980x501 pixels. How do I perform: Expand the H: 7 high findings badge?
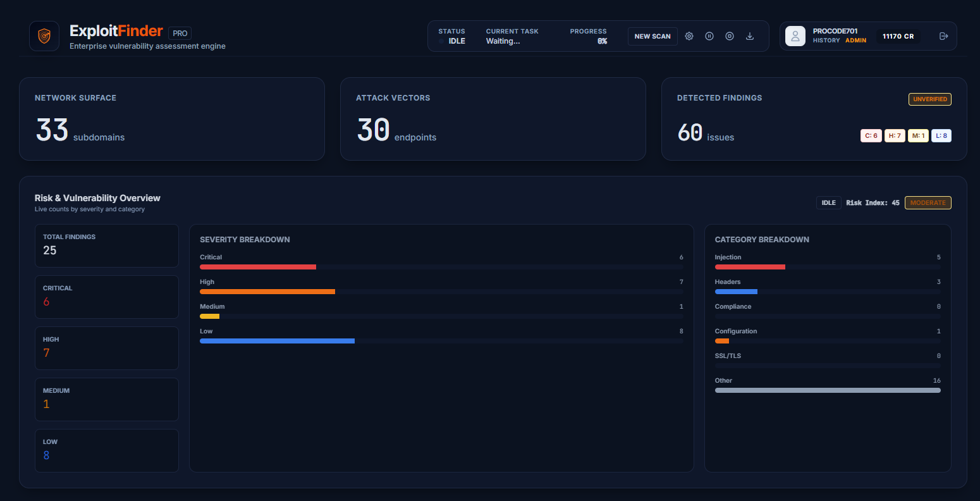pyautogui.click(x=894, y=135)
